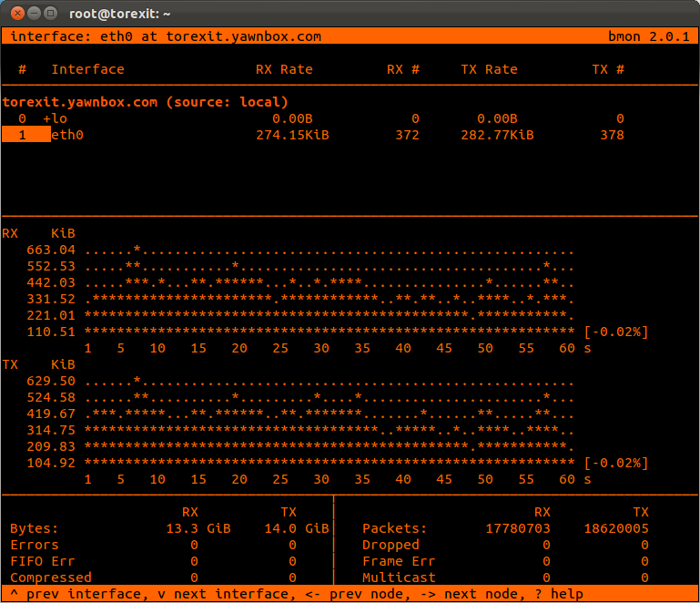
Task: Click TX graph percentage [-0.02%]
Action: [x=616, y=463]
